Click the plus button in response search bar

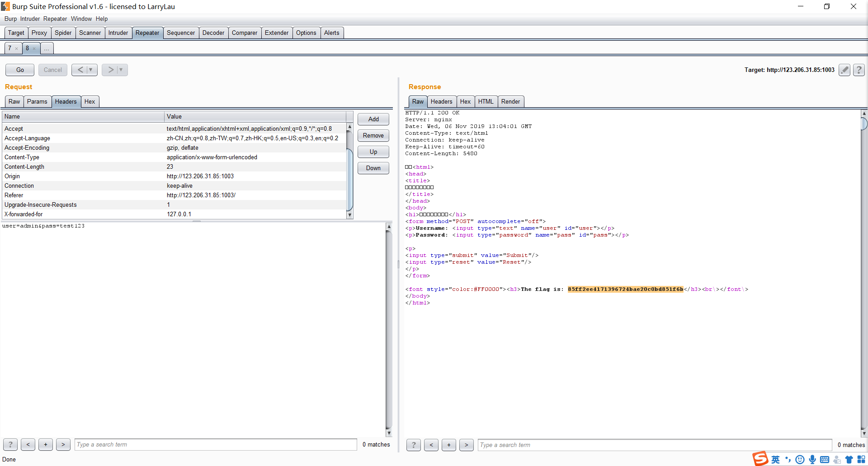click(x=449, y=445)
